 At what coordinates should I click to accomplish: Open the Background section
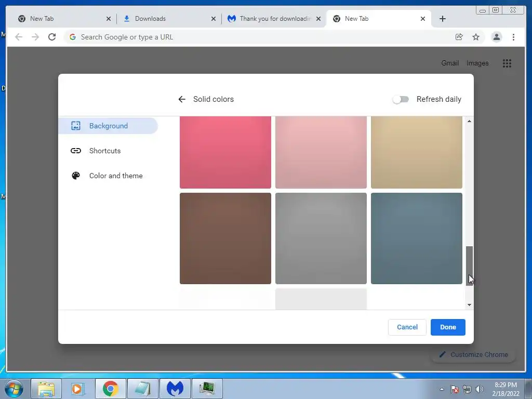click(x=108, y=126)
